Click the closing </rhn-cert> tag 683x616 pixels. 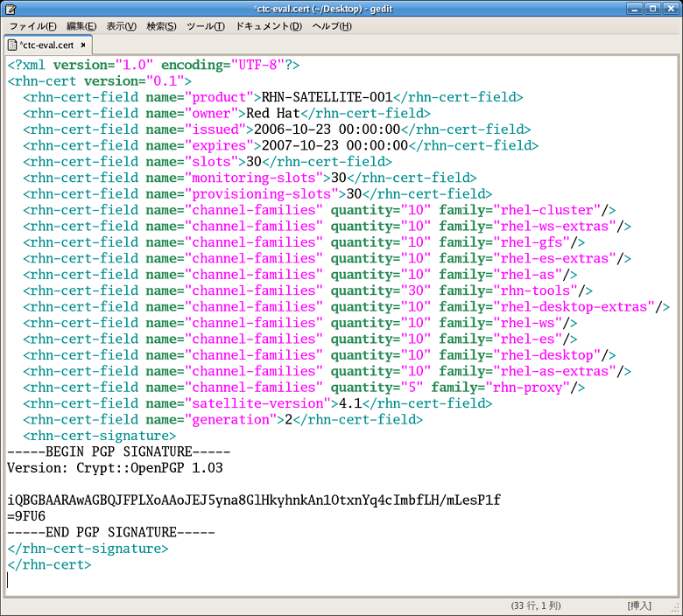49,564
